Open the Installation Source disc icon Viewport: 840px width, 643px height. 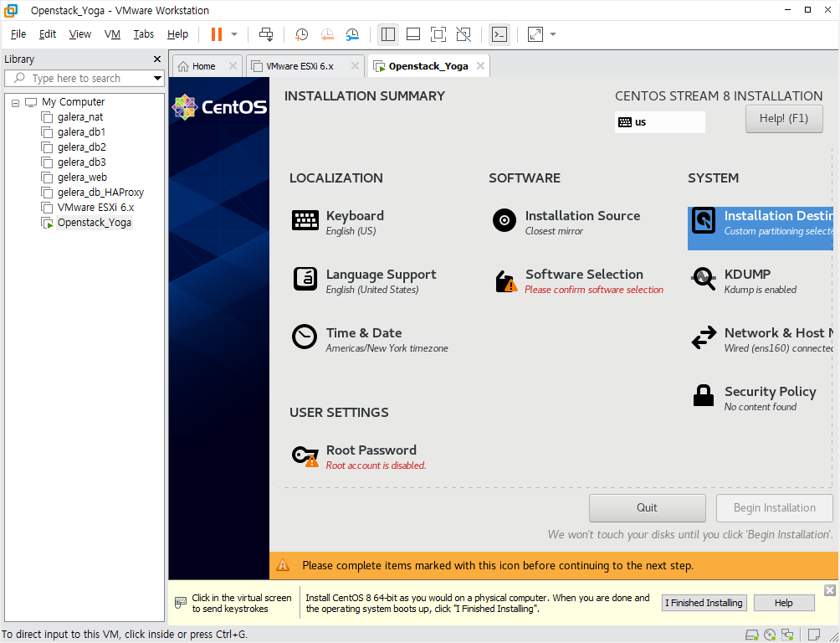point(505,220)
